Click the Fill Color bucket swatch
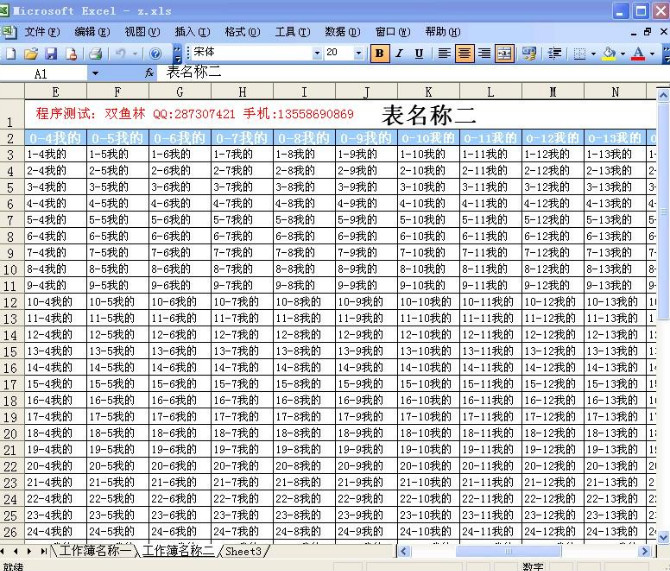670x571 pixels. [608, 53]
